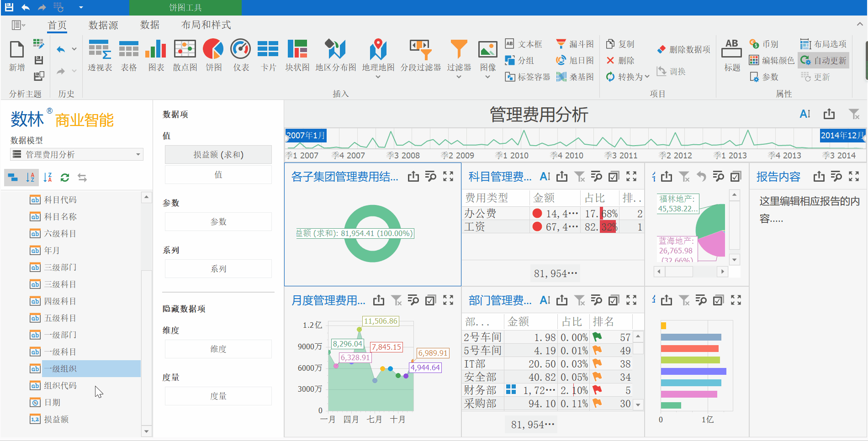
Task: Insert a choropleth map (地区分布图)
Action: point(336,56)
